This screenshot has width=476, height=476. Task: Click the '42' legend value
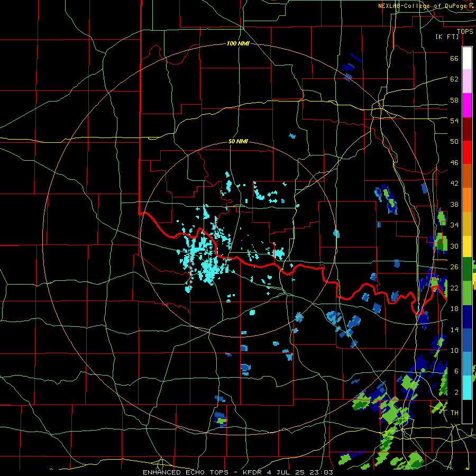coord(454,184)
